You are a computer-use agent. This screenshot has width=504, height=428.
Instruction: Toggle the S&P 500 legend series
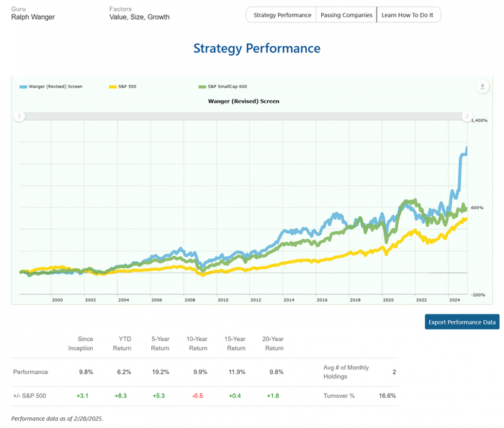[124, 86]
